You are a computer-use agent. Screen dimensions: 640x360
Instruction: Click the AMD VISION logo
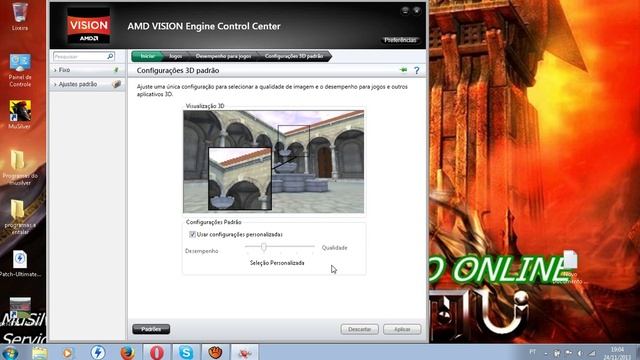pos(89,25)
